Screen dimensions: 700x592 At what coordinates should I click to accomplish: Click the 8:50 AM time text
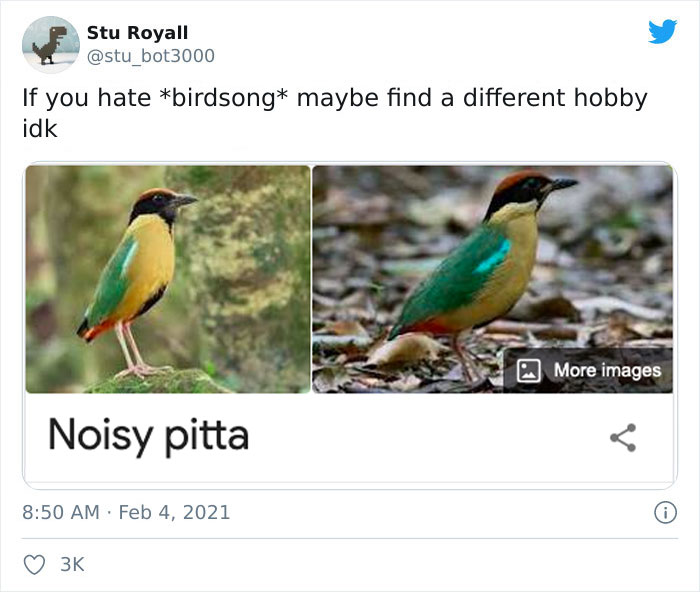click(x=61, y=512)
